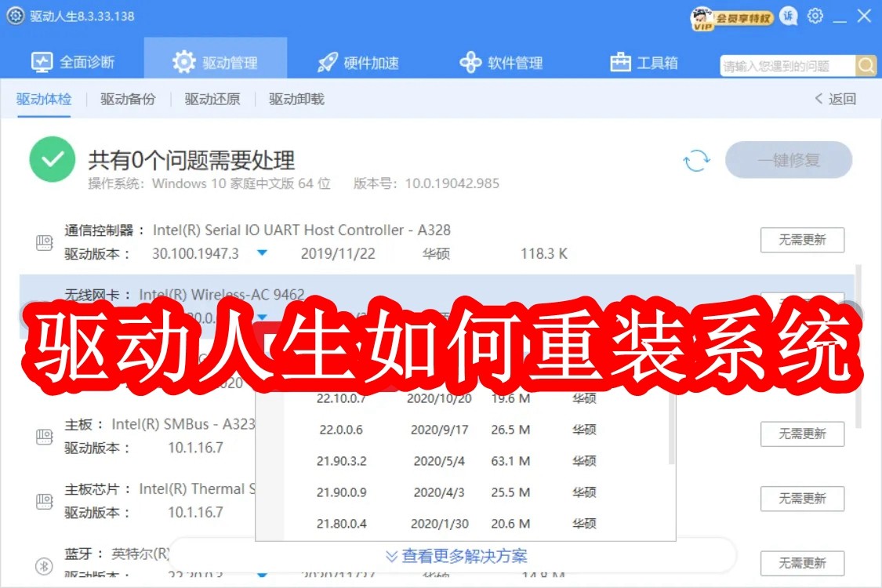882x588 pixels.
Task: Click the OS text Windows 10 家庭中文版 64 位
Action: pos(241,184)
